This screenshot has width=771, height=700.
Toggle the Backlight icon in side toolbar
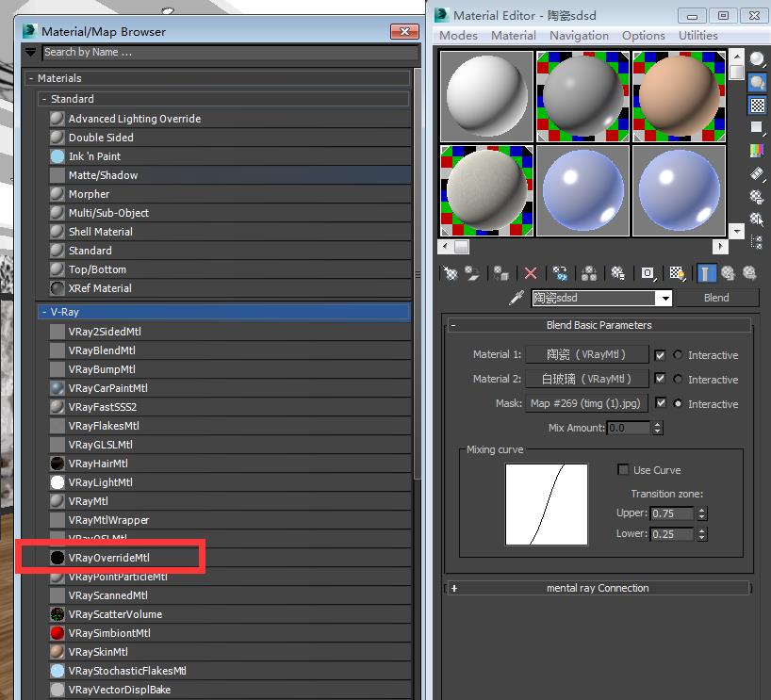[757, 83]
